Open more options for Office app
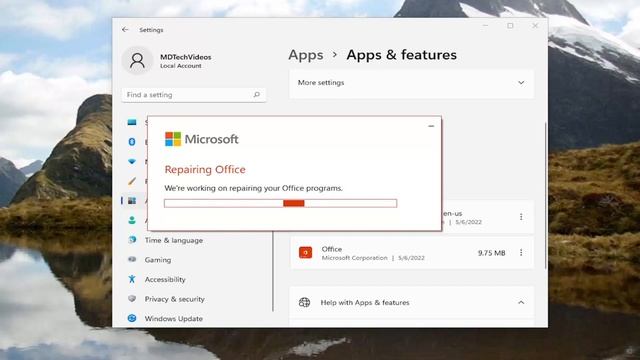 (x=521, y=253)
